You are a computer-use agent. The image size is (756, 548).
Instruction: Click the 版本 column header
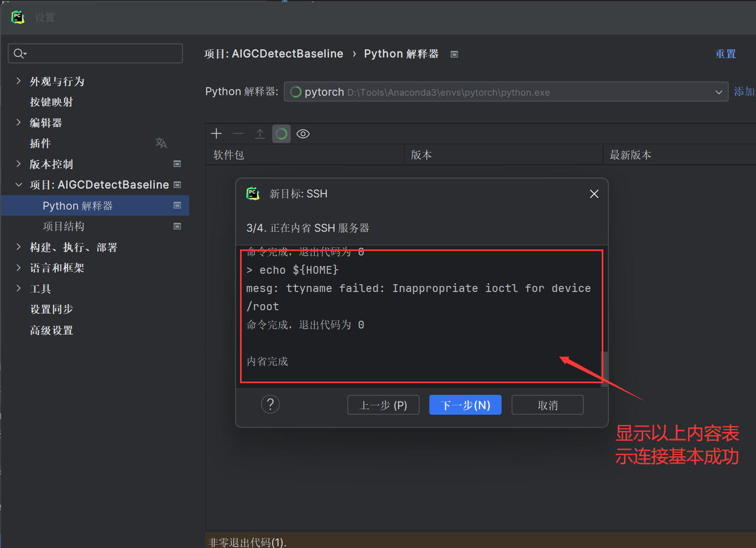pyautogui.click(x=503, y=155)
